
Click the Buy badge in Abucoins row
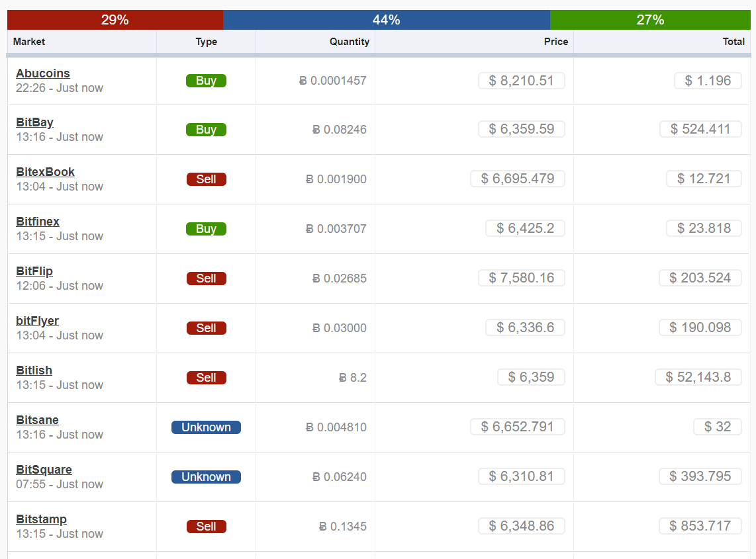click(207, 81)
